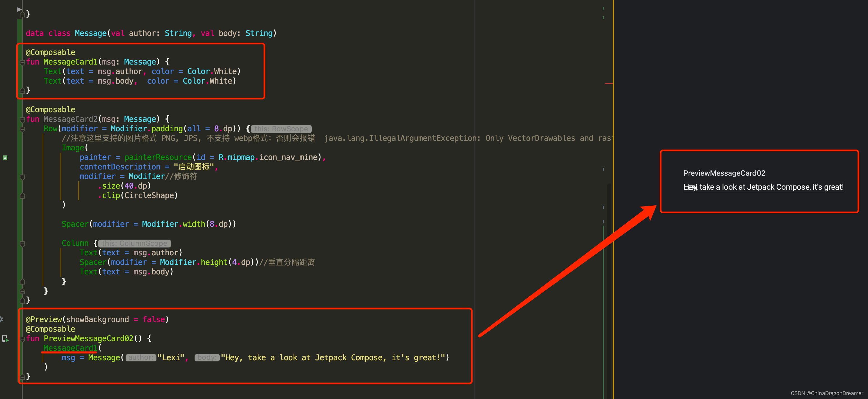Click the 'Image(' call line
Image resolution: width=868 pixels, height=399 pixels.
click(75, 148)
